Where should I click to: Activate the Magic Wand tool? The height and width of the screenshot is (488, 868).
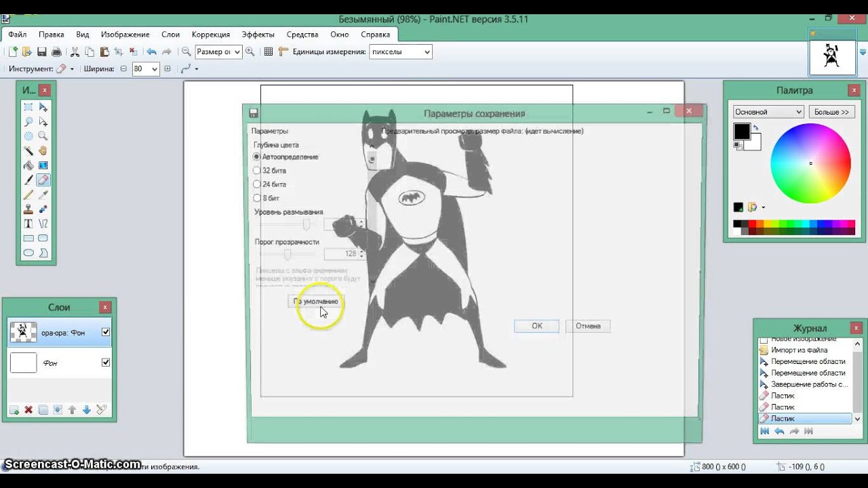[x=28, y=151]
